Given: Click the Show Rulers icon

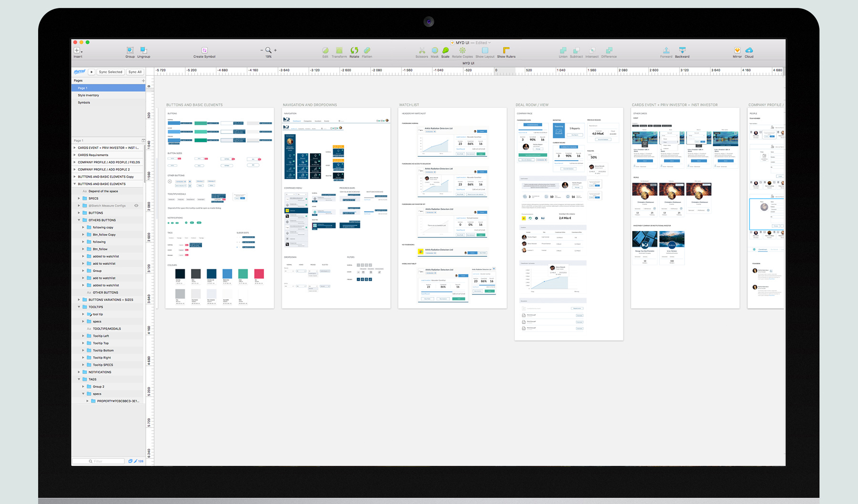Looking at the screenshot, I should [506, 50].
